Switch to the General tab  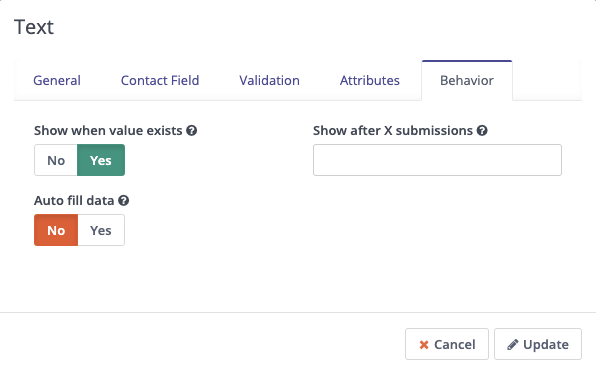57,81
